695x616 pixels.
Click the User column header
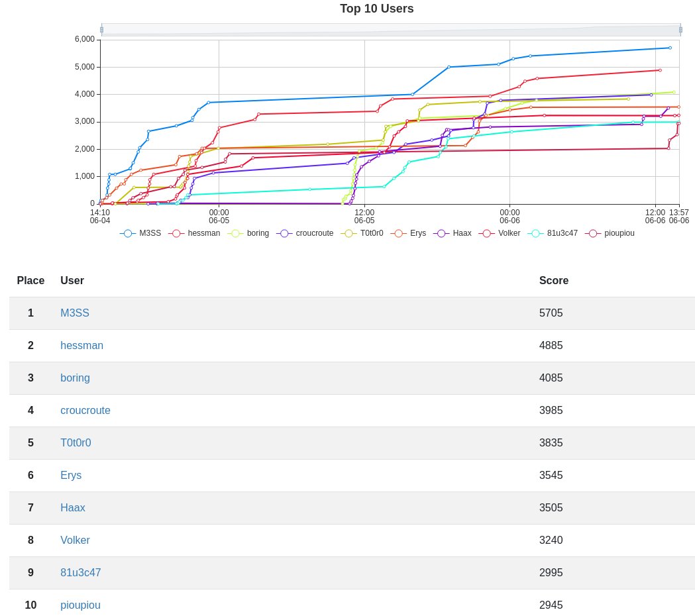[72, 281]
